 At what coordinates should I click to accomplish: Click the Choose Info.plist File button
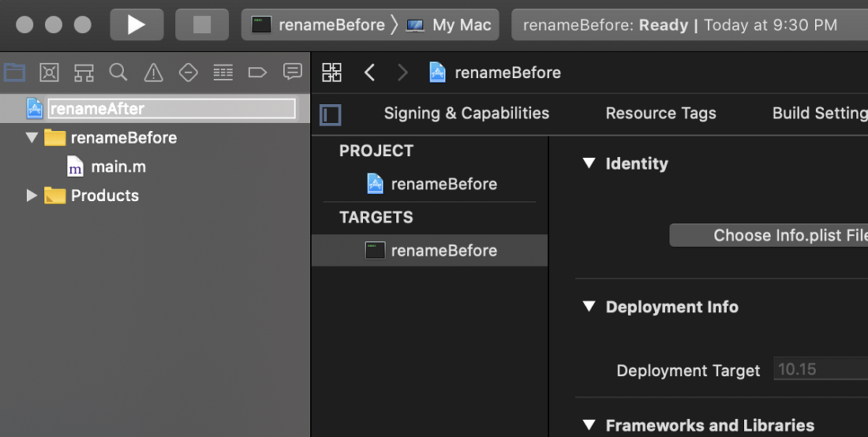(x=769, y=236)
